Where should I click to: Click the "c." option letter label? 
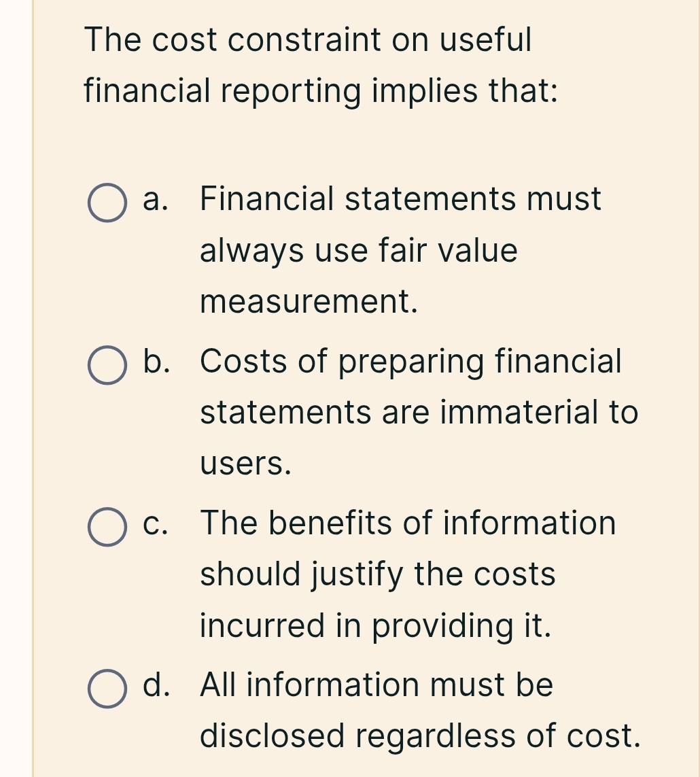pos(156,523)
